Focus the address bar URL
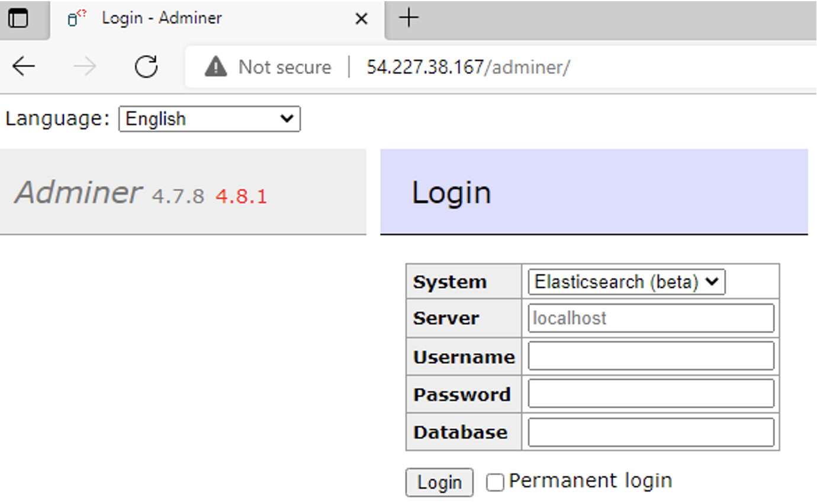 tap(468, 67)
